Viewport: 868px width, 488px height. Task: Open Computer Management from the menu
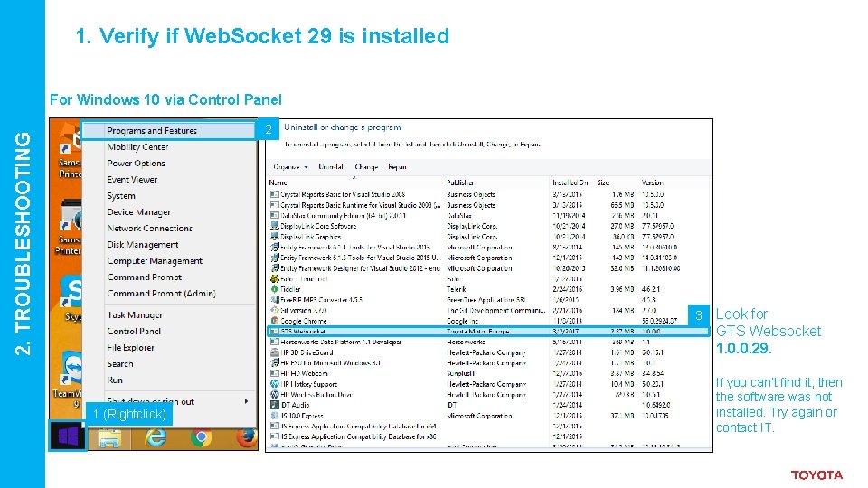(155, 260)
